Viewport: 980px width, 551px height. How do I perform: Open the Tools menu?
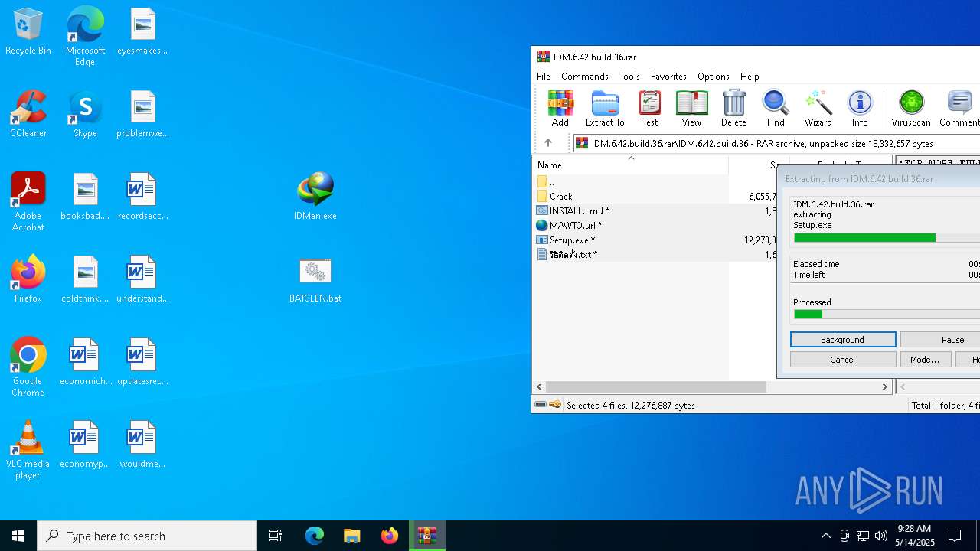click(x=629, y=77)
